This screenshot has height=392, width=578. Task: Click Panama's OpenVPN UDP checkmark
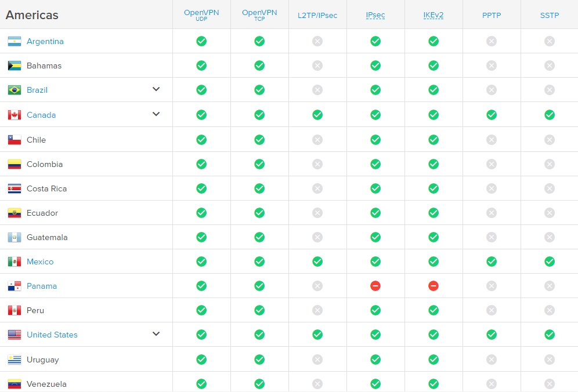point(201,286)
